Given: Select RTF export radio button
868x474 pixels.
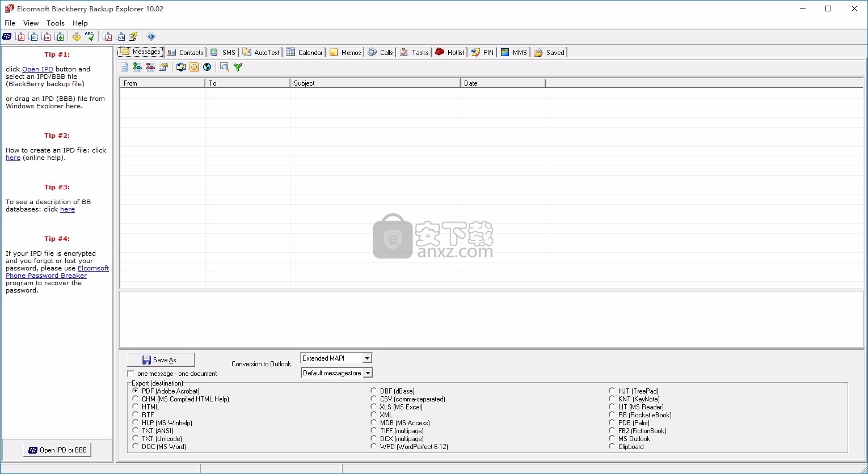Looking at the screenshot, I should pos(136,414).
